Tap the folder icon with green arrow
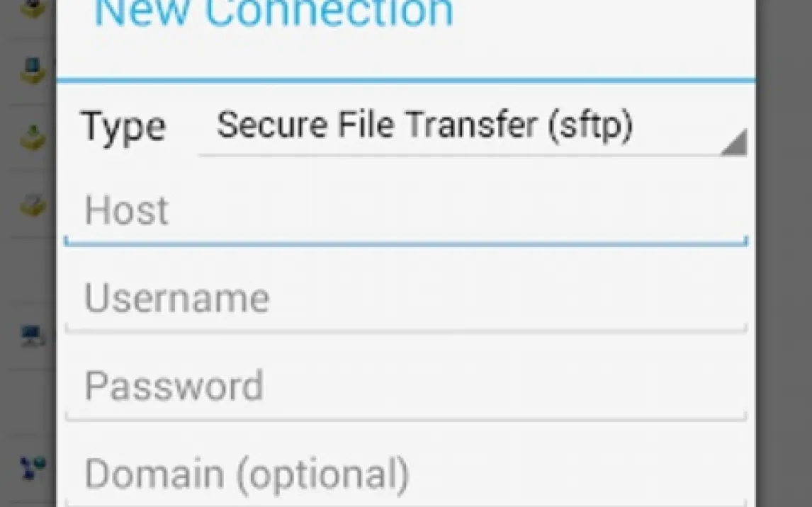Viewport: 812px width, 507px height. coord(33,136)
